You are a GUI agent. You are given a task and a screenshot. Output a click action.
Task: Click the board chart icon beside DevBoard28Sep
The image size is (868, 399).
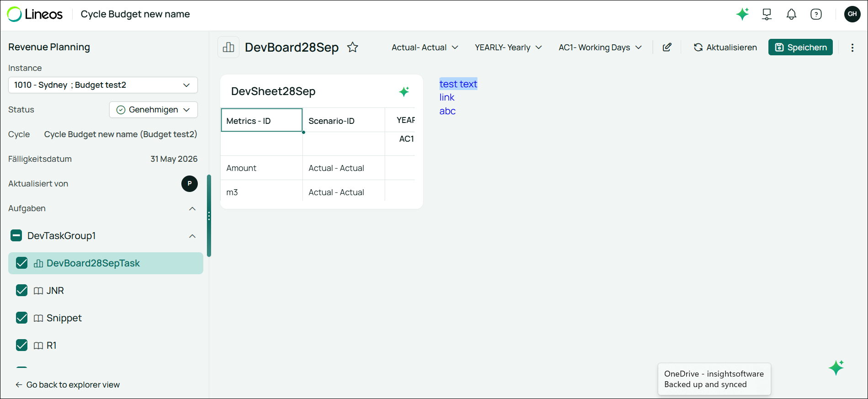pos(228,47)
